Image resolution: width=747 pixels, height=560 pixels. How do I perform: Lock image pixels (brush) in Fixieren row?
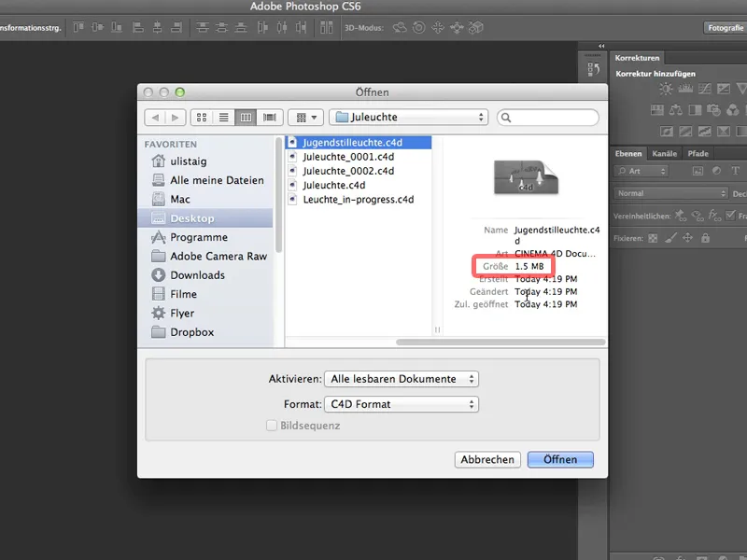[670, 238]
